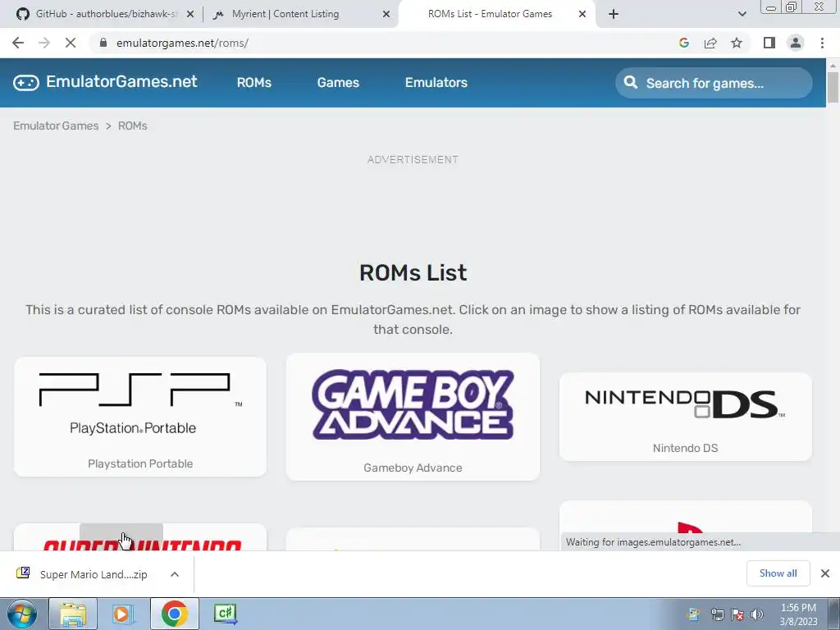Click Show all downloads
840x630 pixels.
pyautogui.click(x=778, y=573)
